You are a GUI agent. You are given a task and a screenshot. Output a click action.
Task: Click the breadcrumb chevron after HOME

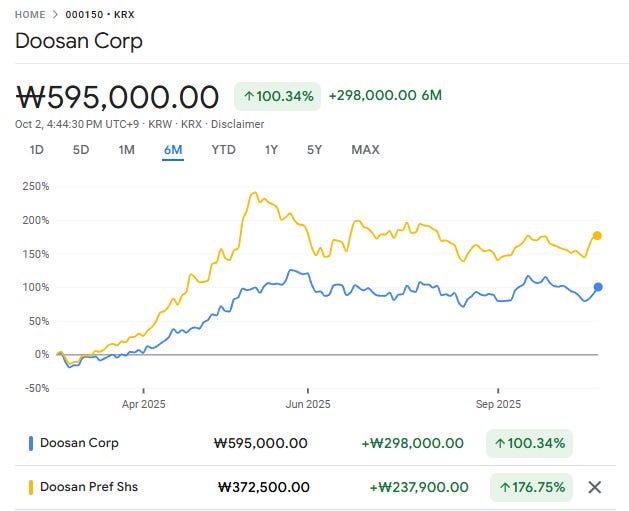pyautogui.click(x=55, y=14)
